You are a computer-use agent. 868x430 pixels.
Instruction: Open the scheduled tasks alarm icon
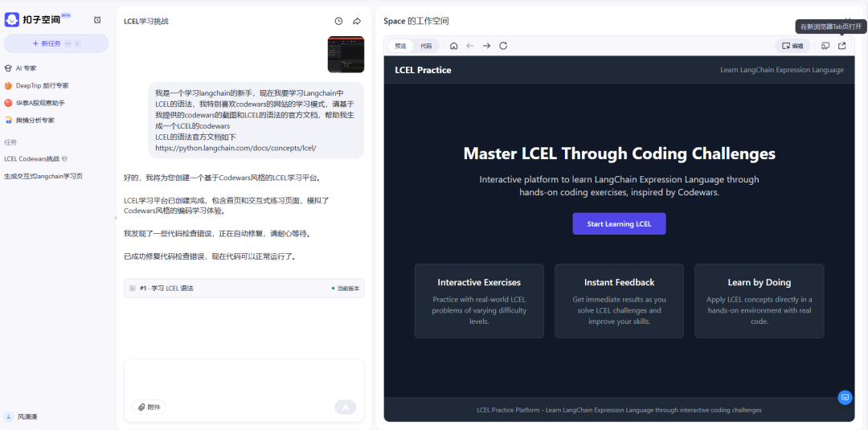coord(97,20)
